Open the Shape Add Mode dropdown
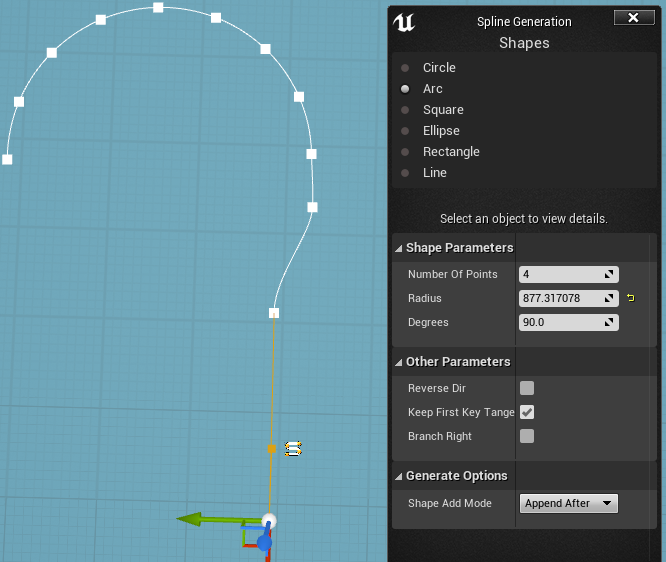 569,503
